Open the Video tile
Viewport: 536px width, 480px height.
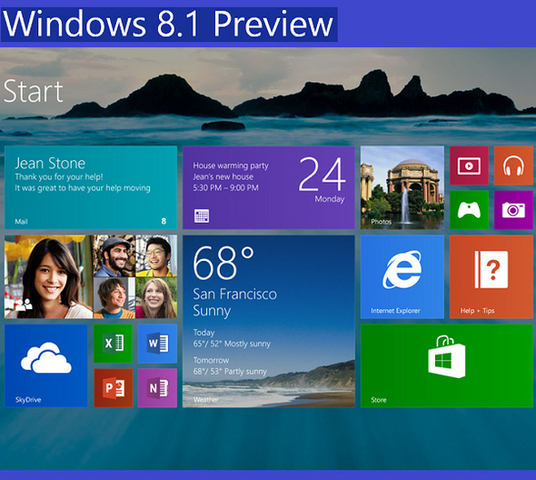pos(469,166)
